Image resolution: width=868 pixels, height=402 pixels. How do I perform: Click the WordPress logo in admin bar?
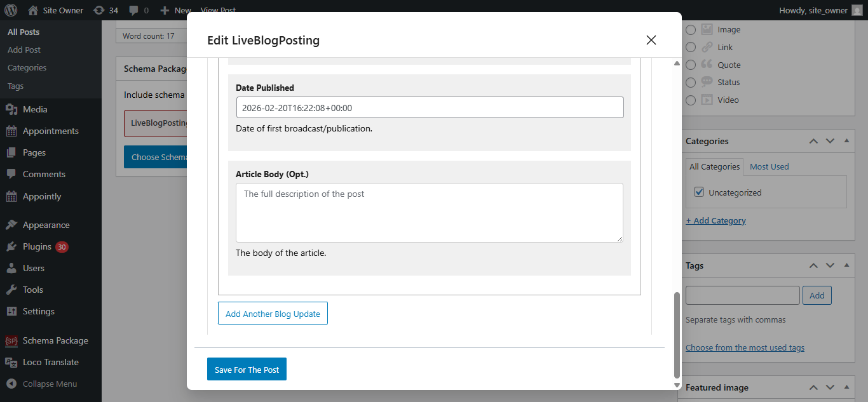[x=11, y=10]
